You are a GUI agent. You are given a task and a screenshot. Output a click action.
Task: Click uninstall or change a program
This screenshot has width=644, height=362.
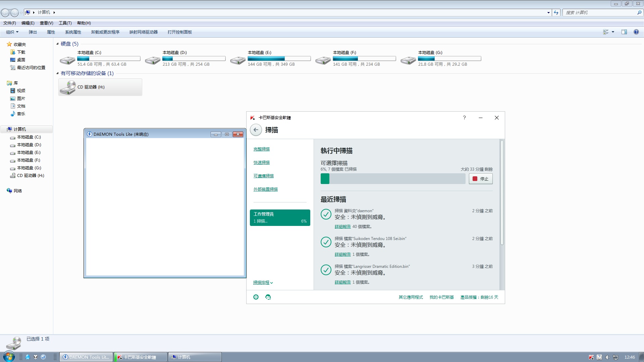click(105, 32)
